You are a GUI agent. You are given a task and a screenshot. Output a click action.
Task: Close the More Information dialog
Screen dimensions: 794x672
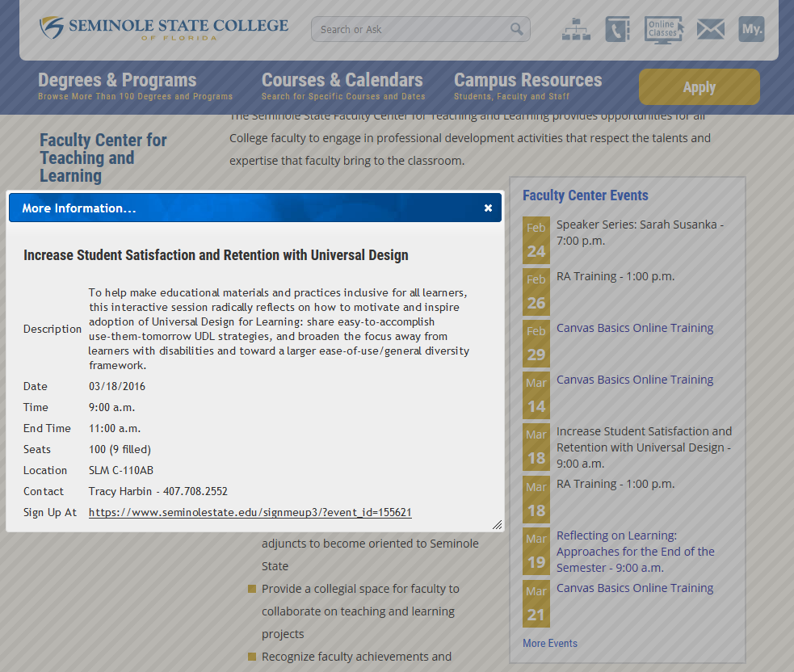(x=488, y=208)
